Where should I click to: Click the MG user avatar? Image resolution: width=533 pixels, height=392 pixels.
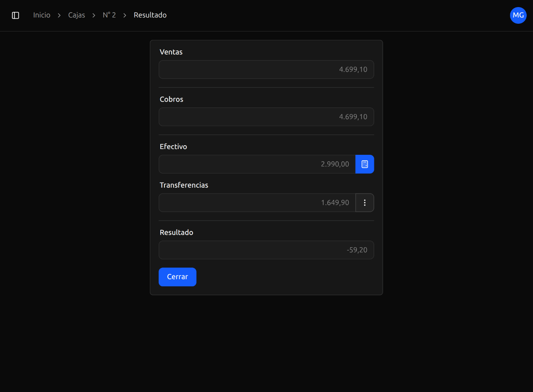coord(518,15)
